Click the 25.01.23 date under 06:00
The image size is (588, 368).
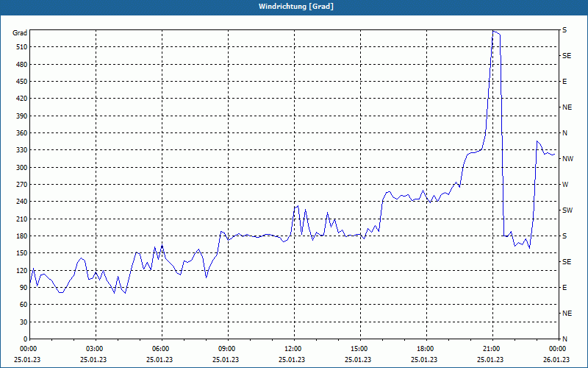159,359
